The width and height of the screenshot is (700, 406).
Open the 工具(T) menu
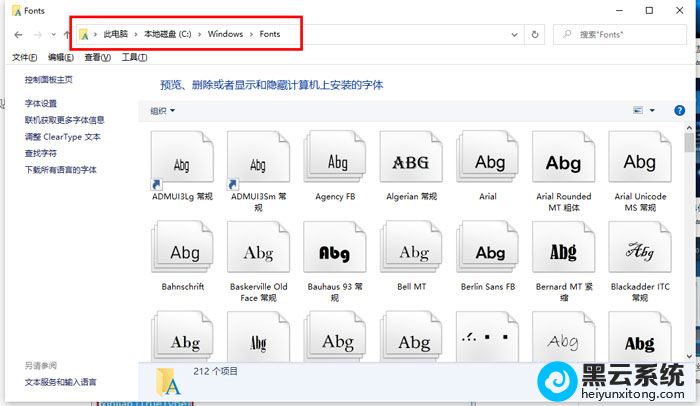[x=134, y=57]
